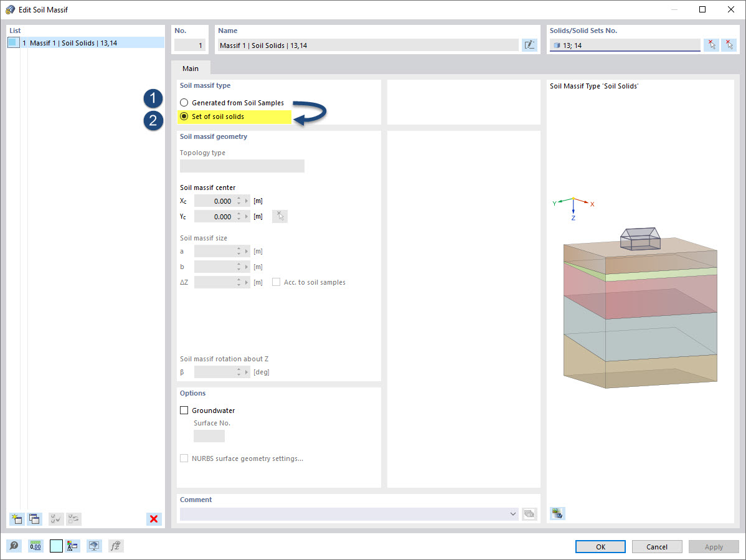The image size is (746, 560).
Task: Click the ΔZ size input field
Action: click(x=215, y=283)
